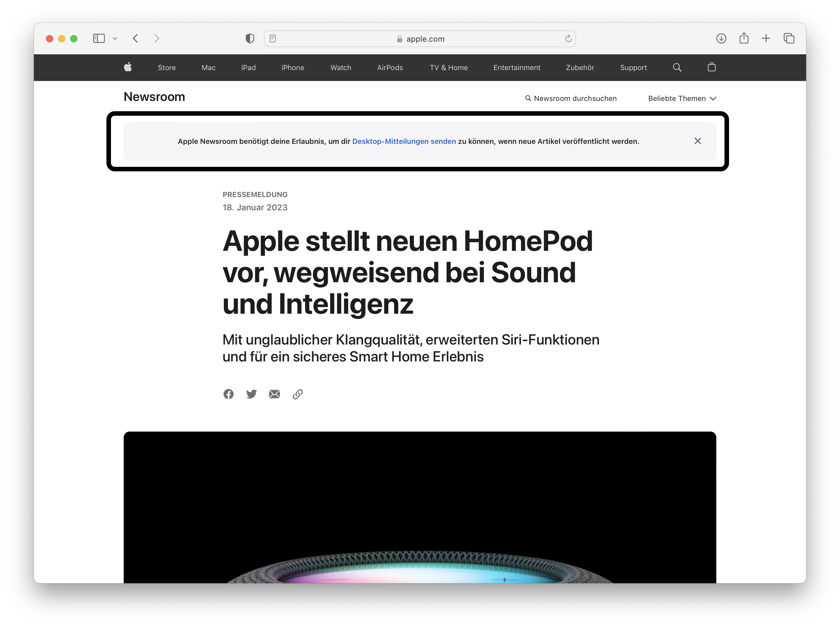The height and width of the screenshot is (628, 840).
Task: Open the Entertainment menu item
Action: (x=516, y=67)
